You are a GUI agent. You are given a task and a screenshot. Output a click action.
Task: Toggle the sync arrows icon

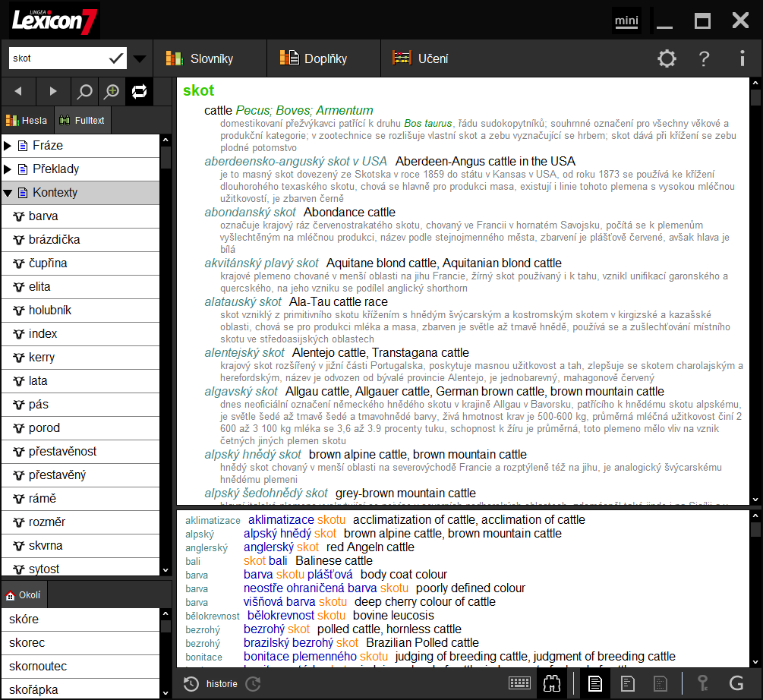pyautogui.click(x=139, y=91)
